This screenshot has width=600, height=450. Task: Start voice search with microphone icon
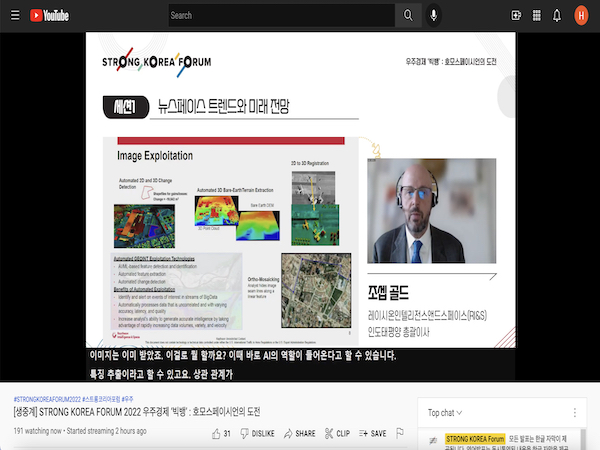pyautogui.click(x=434, y=15)
